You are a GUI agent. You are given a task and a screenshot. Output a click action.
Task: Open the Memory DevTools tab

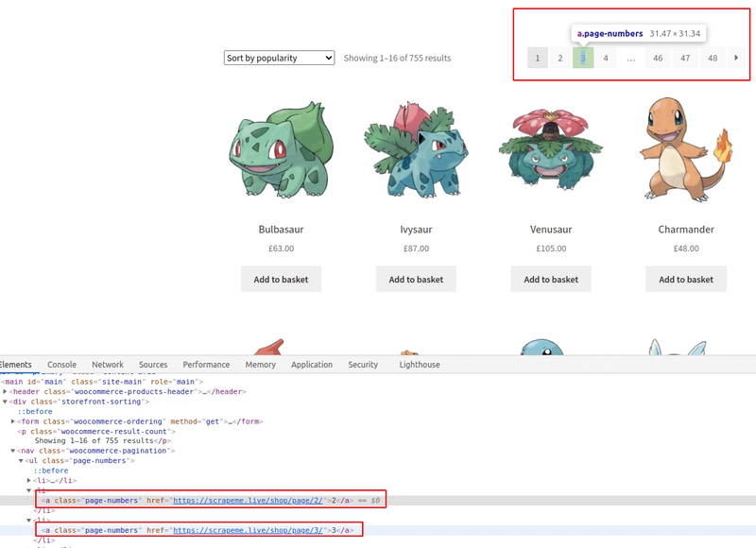[261, 365]
